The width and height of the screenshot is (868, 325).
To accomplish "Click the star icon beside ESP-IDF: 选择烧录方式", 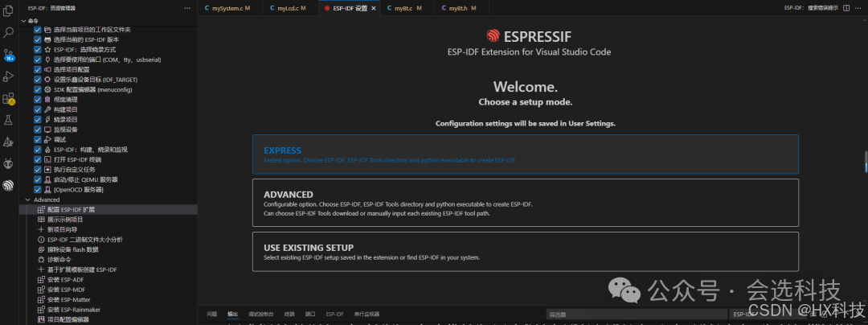I will coord(47,49).
